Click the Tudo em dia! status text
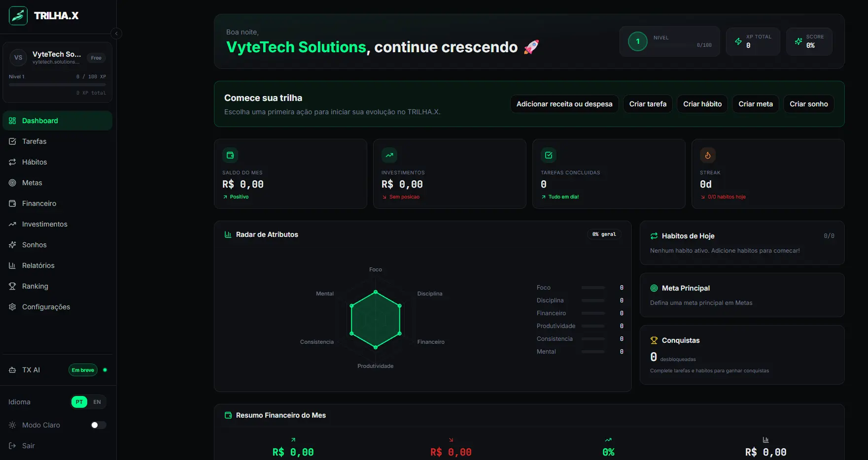The image size is (868, 460). [563, 197]
